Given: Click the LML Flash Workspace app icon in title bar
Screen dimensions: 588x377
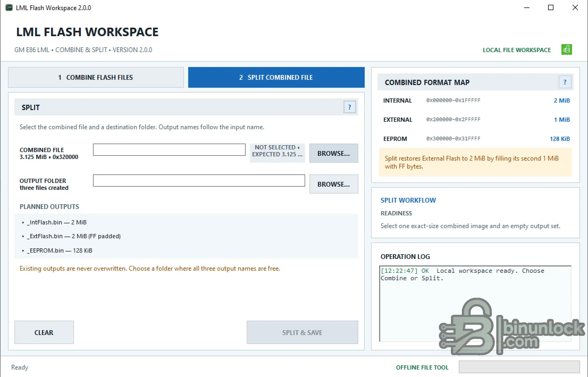Looking at the screenshot, I should click(9, 8).
